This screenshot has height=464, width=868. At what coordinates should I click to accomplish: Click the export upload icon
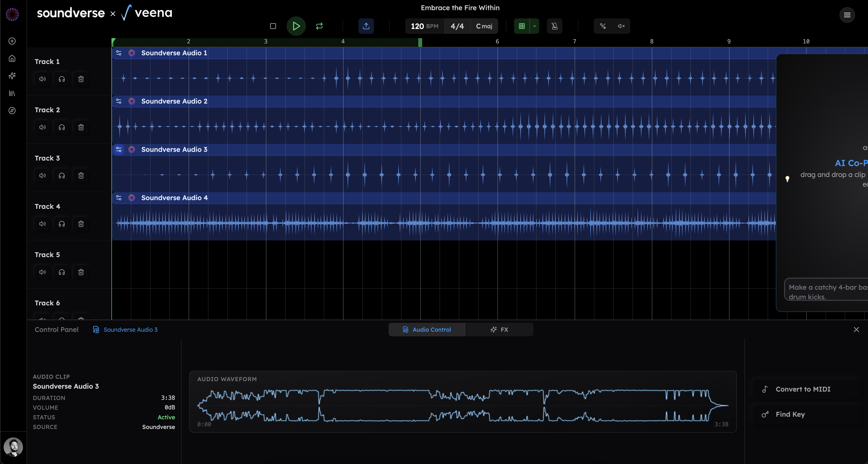pyautogui.click(x=366, y=26)
